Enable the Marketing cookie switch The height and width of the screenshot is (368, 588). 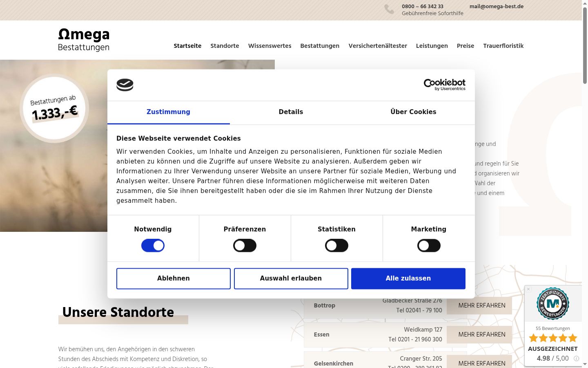click(429, 246)
